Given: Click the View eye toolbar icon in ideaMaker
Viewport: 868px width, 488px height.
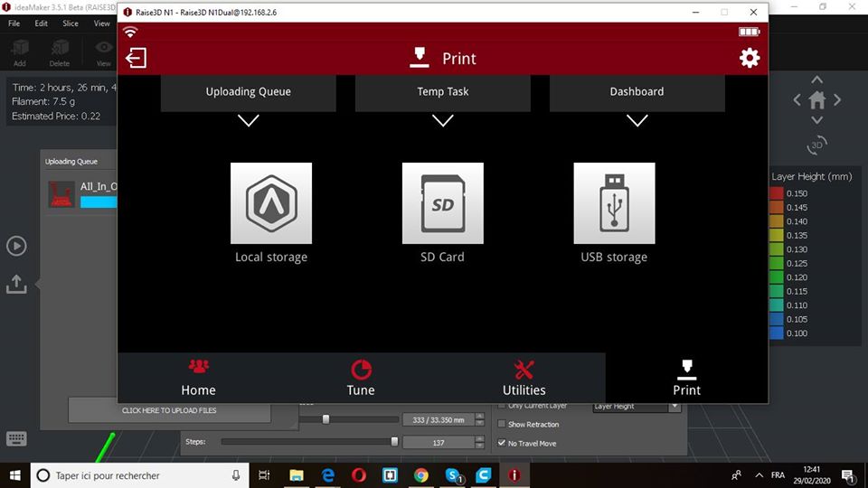Looking at the screenshot, I should coord(104,52).
